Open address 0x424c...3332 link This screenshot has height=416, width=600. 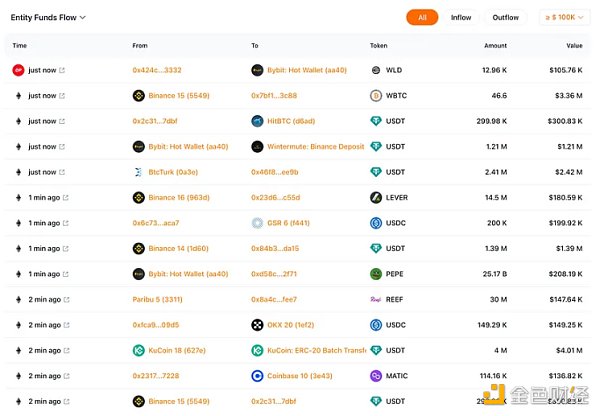(157, 70)
